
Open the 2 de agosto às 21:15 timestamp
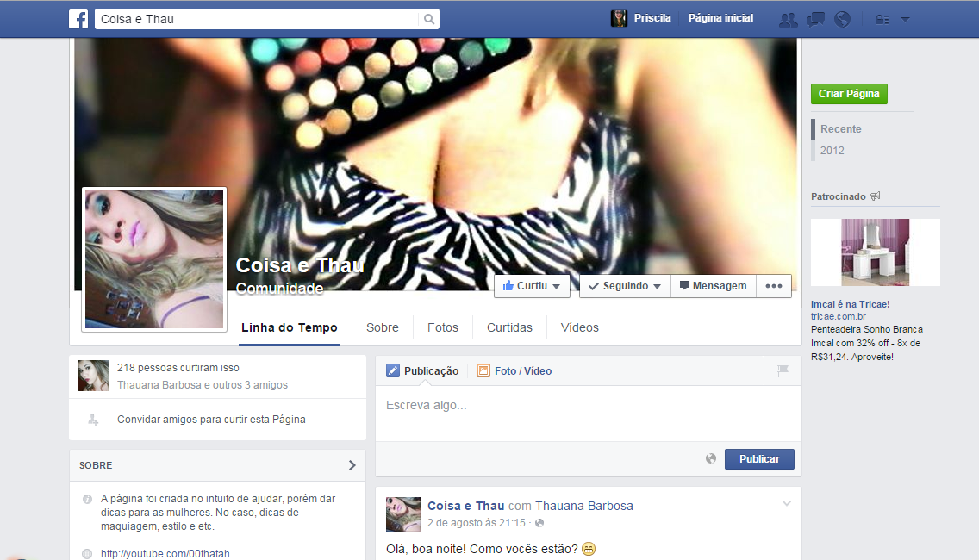477,523
